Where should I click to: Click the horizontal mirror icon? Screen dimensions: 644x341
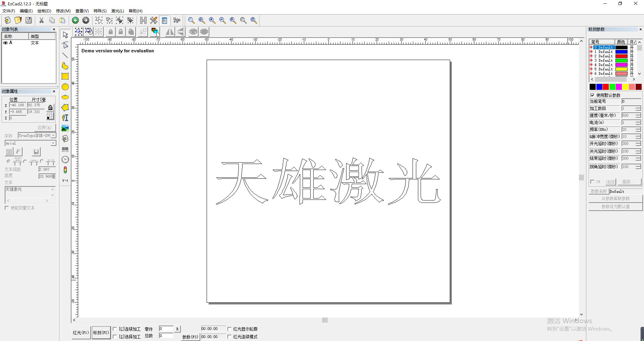click(x=170, y=32)
